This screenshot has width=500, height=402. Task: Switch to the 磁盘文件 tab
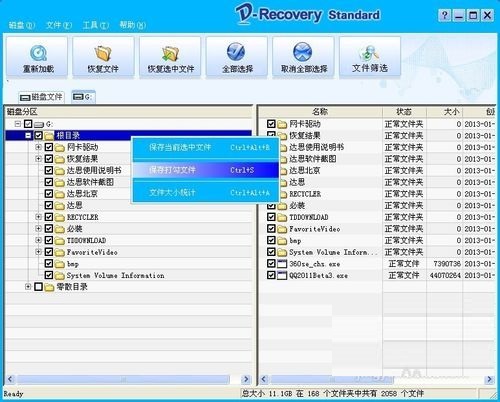coord(41,97)
